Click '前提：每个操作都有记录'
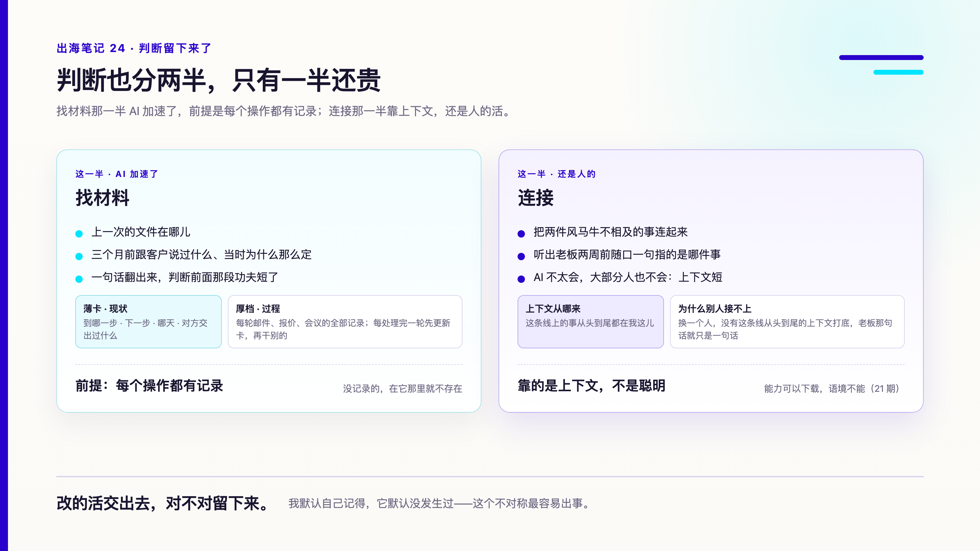Screen dimensions: 980x551 pyautogui.click(x=149, y=386)
